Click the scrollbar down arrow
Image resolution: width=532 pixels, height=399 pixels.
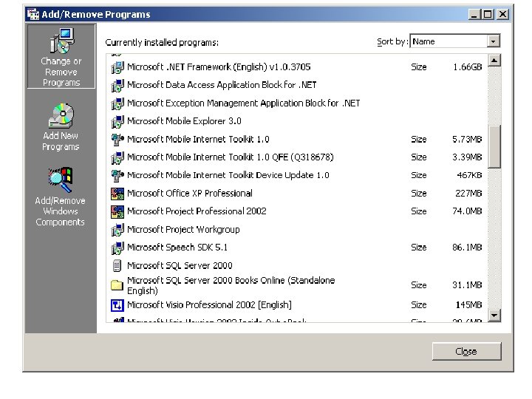tap(494, 316)
